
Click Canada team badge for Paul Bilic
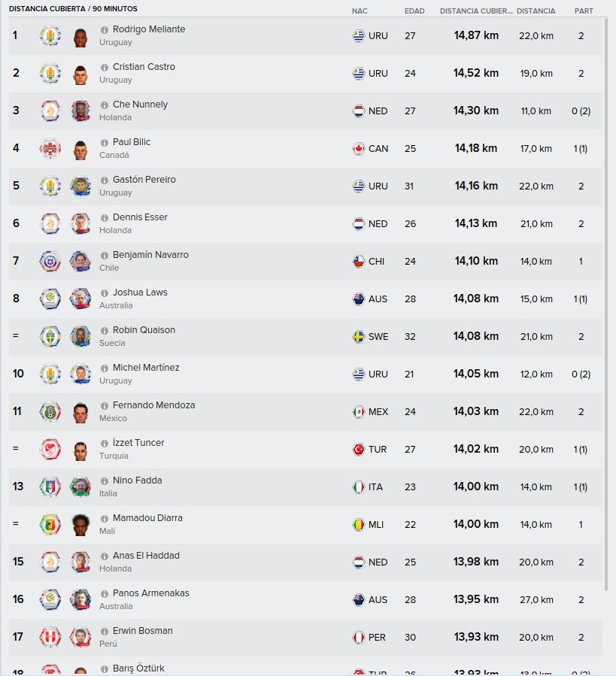pos(50,149)
